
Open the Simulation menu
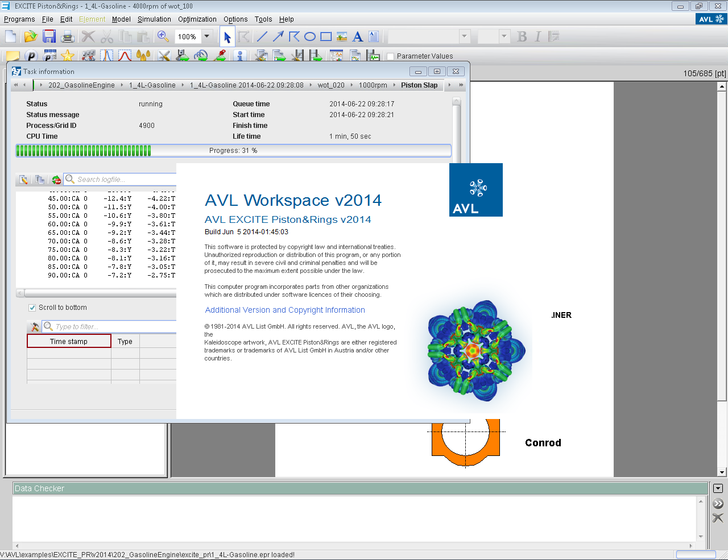point(154,19)
